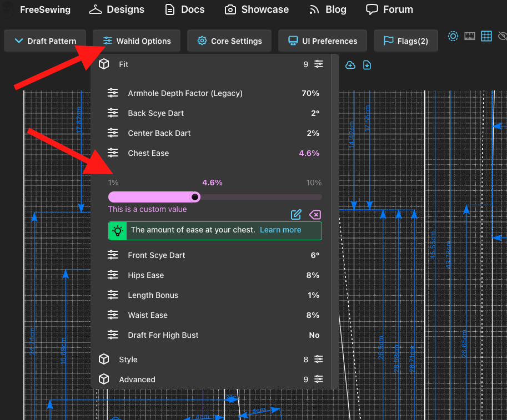Open the Front Scye Dart option
Image resolution: width=507 pixels, height=420 pixels.
(x=213, y=255)
